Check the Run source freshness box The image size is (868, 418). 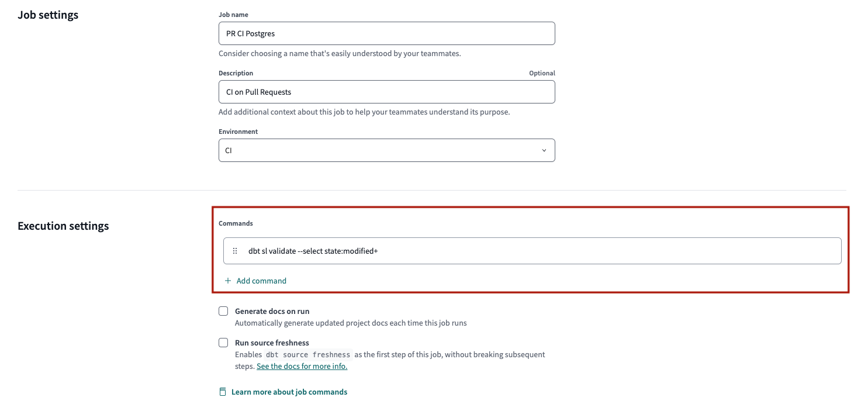223,342
